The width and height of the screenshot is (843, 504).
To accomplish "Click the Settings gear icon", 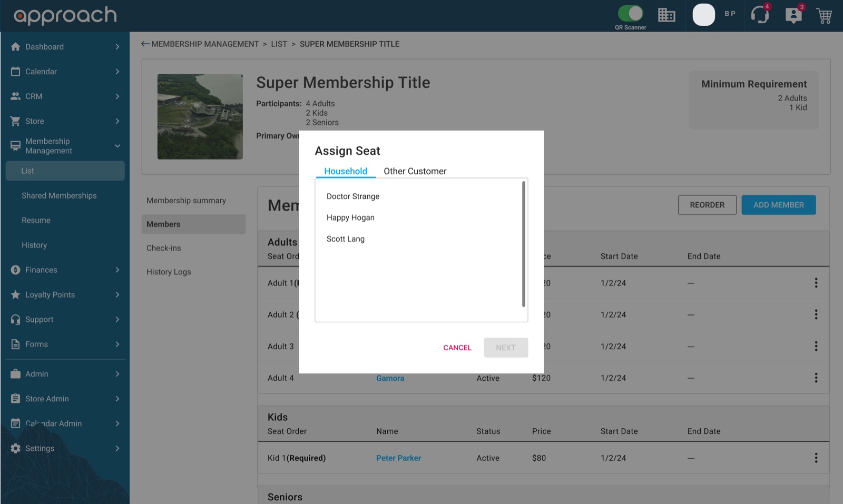I will [15, 448].
